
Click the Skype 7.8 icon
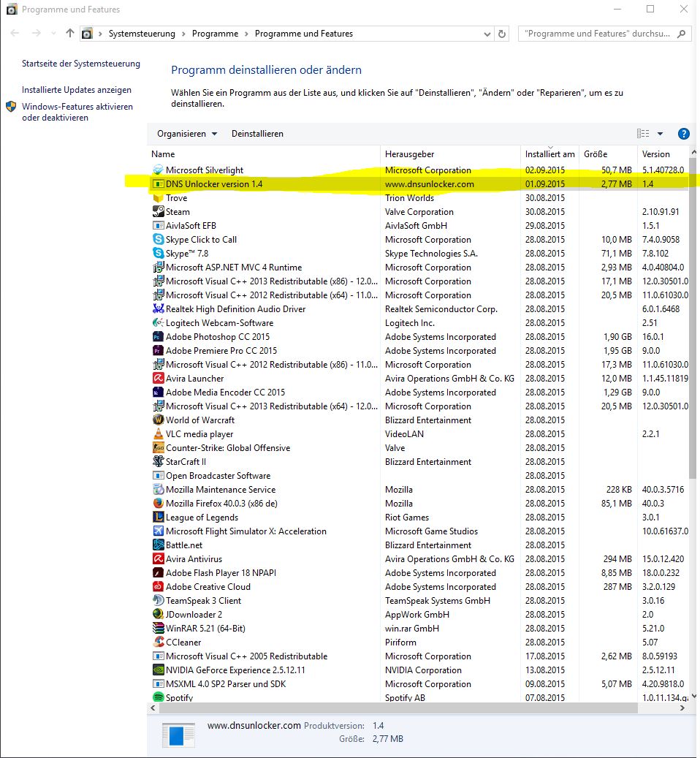(x=158, y=253)
